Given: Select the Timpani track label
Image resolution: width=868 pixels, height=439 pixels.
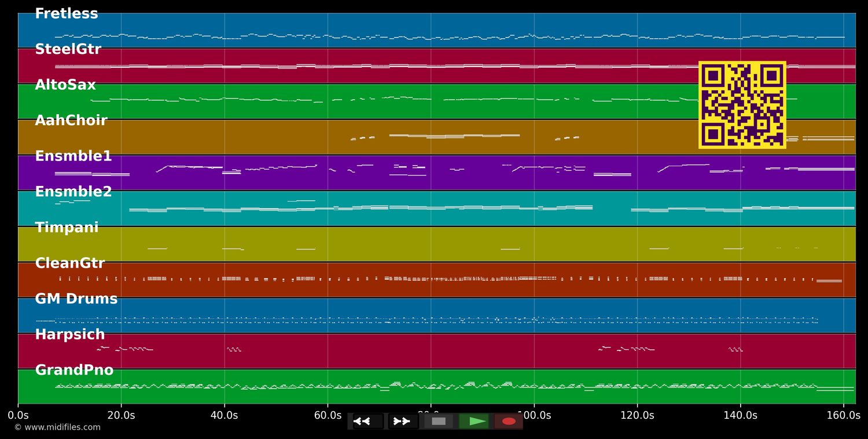Looking at the screenshot, I should [67, 228].
